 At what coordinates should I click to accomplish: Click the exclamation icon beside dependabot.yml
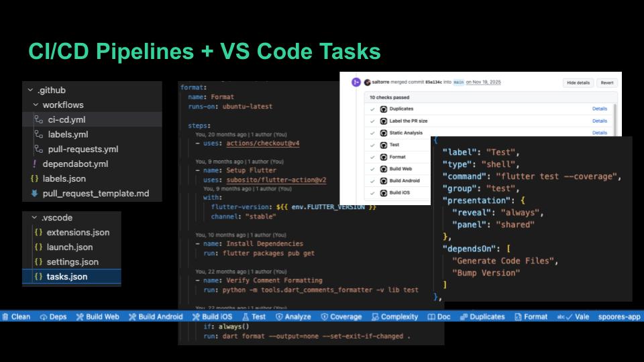pos(34,164)
